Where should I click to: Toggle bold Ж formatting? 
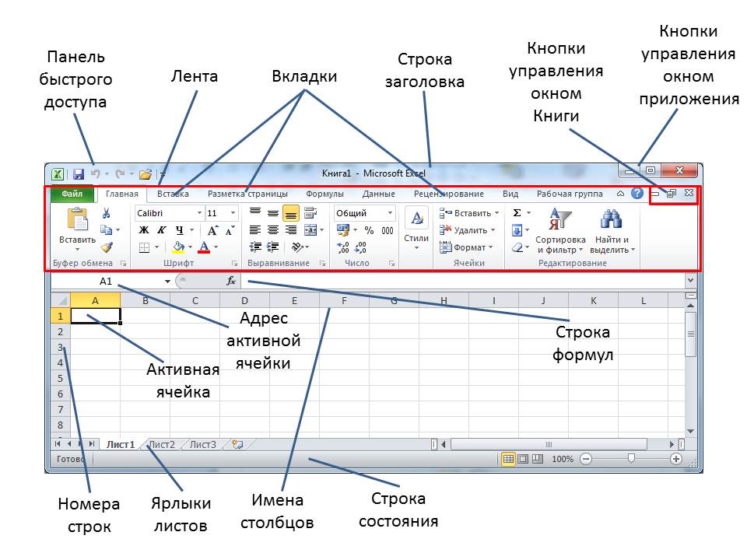144,230
